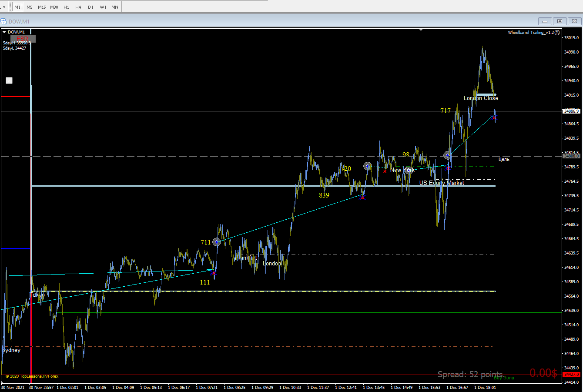This screenshot has width=583, height=392.
Task: Expand the DOW,M1 chart one-click trading triangle
Action: coord(4,32)
